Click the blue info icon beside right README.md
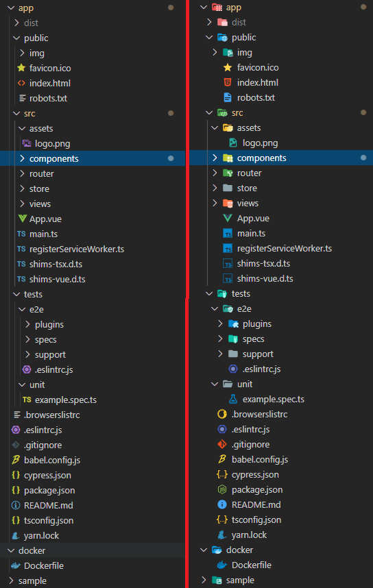 tap(222, 504)
